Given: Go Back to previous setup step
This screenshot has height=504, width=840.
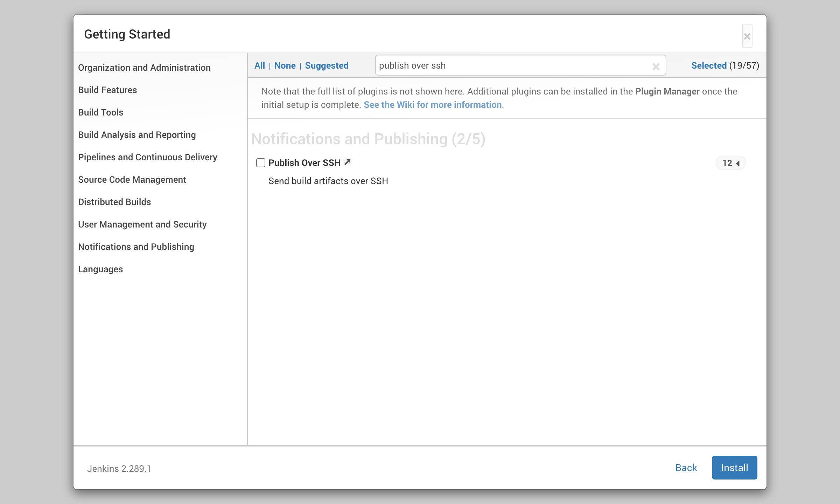Looking at the screenshot, I should click(x=686, y=468).
